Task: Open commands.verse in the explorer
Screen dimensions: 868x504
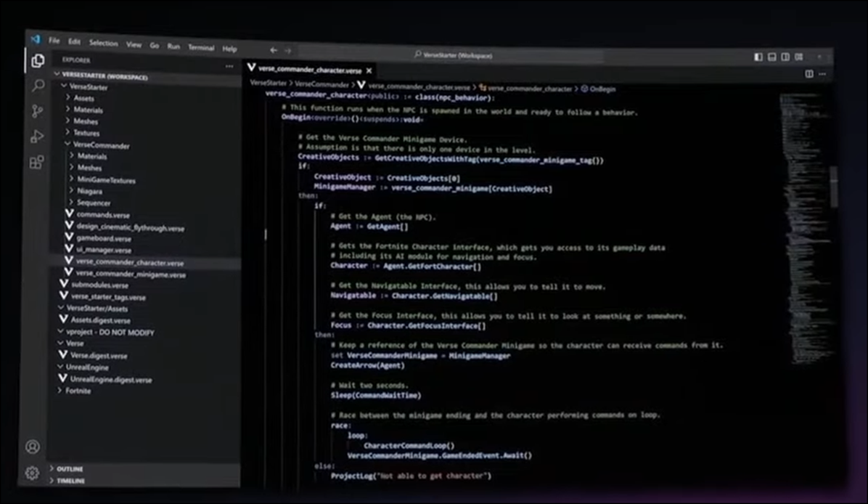Action: [x=103, y=215]
